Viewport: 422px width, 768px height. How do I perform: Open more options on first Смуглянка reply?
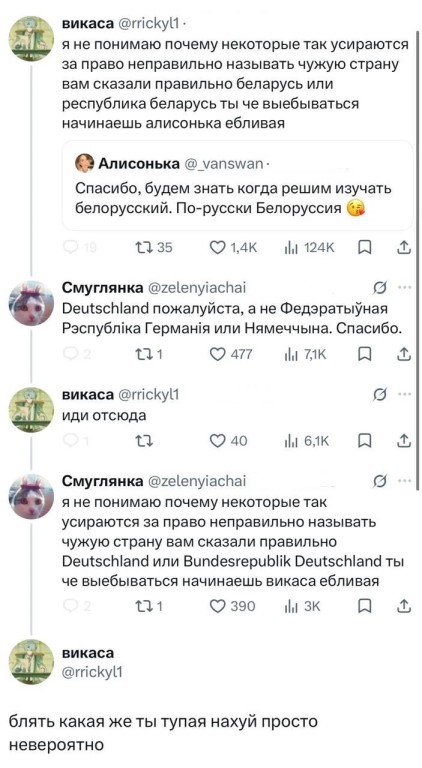point(404,288)
